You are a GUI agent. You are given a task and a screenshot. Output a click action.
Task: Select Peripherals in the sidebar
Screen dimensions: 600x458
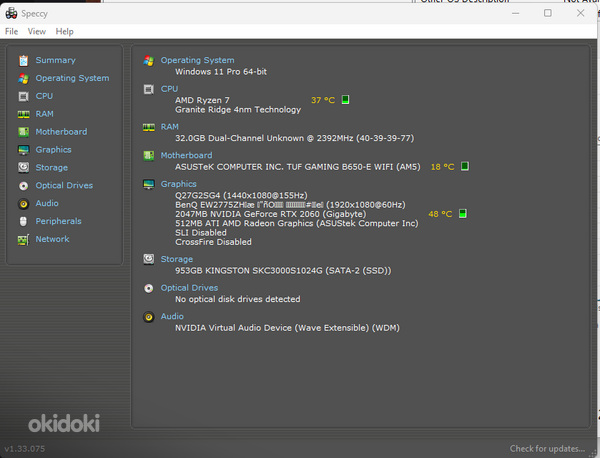tap(59, 221)
